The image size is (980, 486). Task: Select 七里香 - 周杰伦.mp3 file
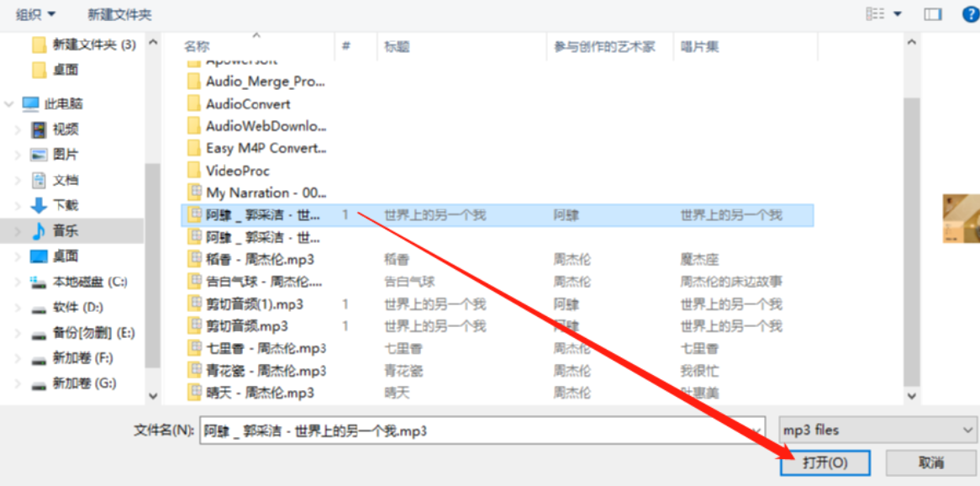pos(257,348)
